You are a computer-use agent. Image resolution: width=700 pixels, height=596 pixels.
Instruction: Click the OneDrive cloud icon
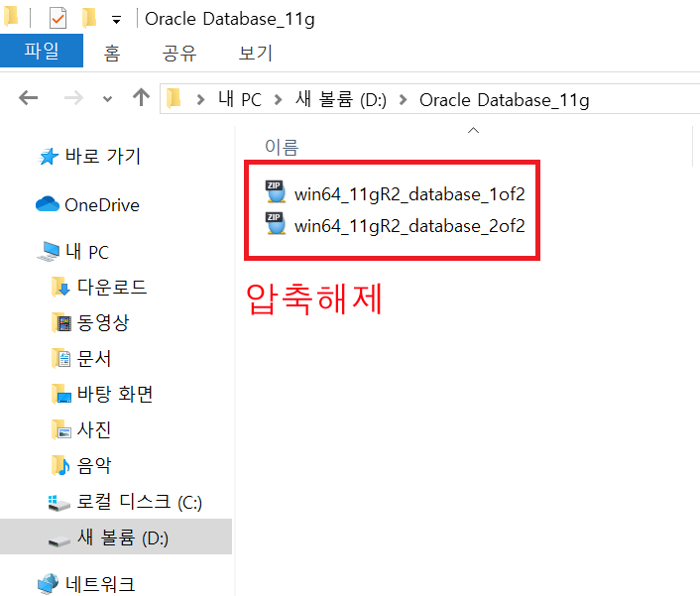[x=48, y=204]
